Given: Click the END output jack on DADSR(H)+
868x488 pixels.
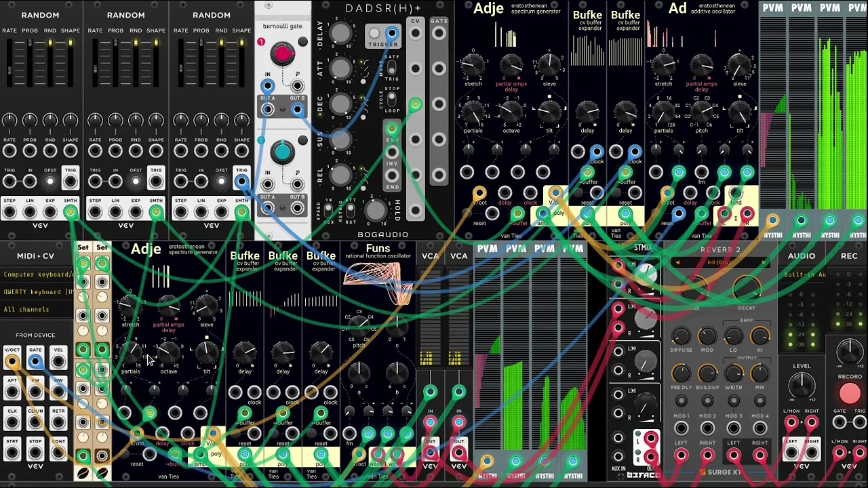Looking at the screenshot, I should click(x=392, y=175).
